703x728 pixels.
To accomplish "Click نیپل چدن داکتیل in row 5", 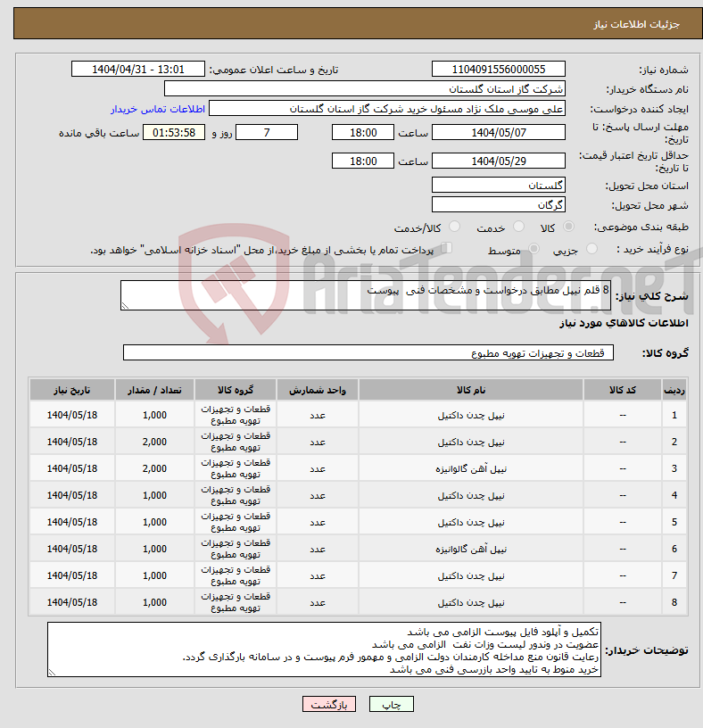I will [471, 522].
